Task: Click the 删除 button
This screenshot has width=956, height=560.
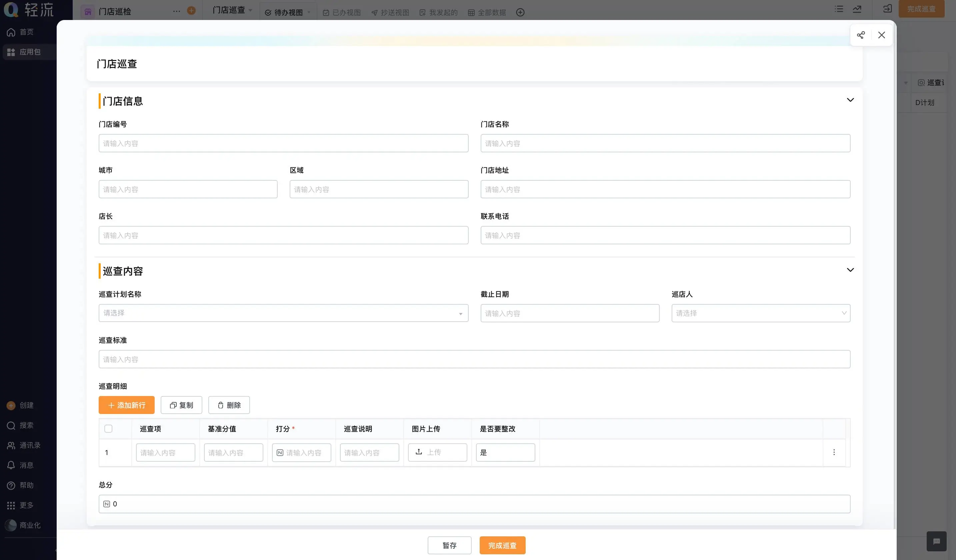Action: point(229,405)
